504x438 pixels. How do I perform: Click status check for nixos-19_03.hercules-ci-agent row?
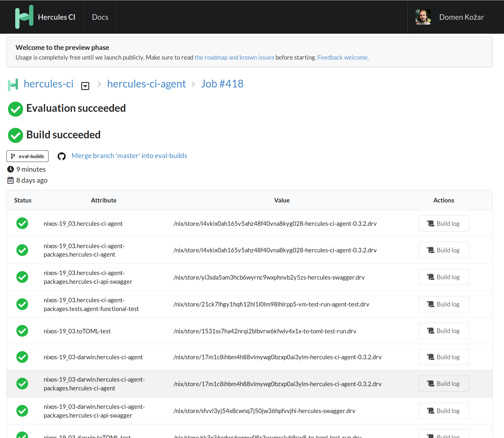coord(22,223)
